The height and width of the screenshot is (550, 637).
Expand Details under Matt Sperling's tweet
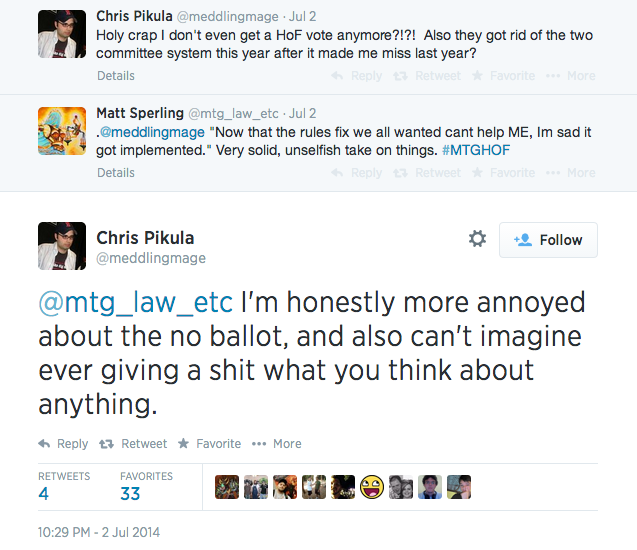click(115, 173)
